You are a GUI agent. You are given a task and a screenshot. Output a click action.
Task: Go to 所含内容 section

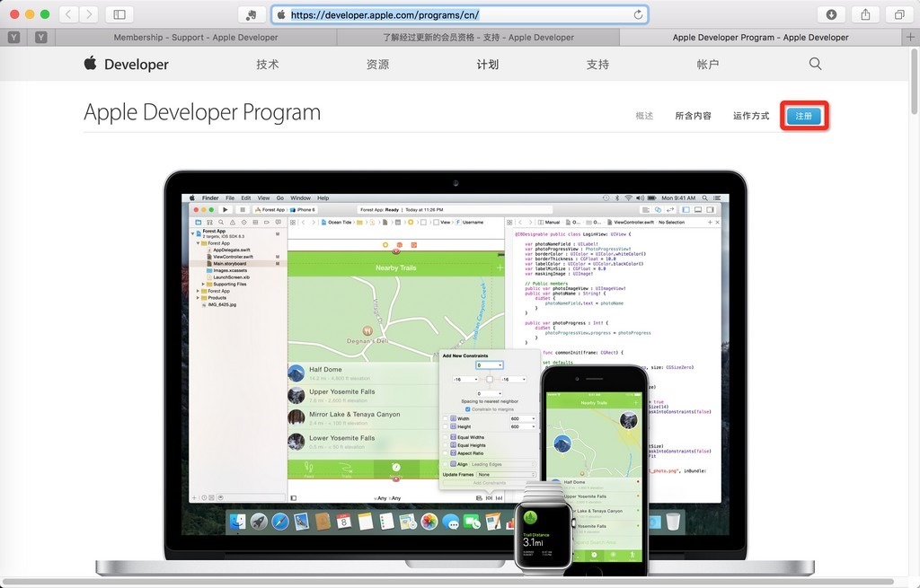click(693, 116)
